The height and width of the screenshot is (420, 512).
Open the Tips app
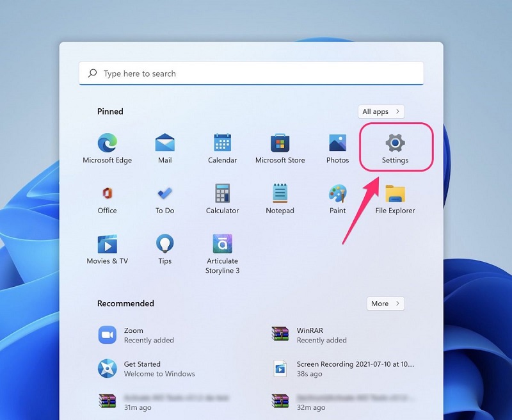tap(164, 250)
